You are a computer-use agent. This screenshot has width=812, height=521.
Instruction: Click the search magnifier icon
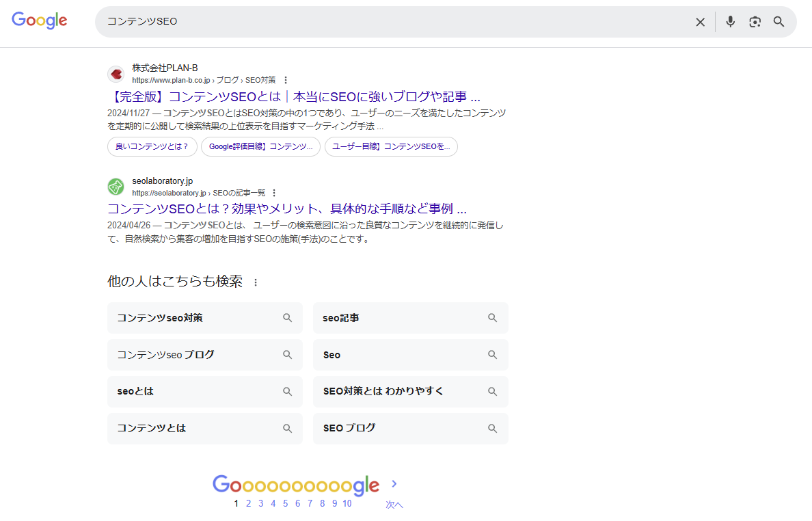[x=779, y=21]
